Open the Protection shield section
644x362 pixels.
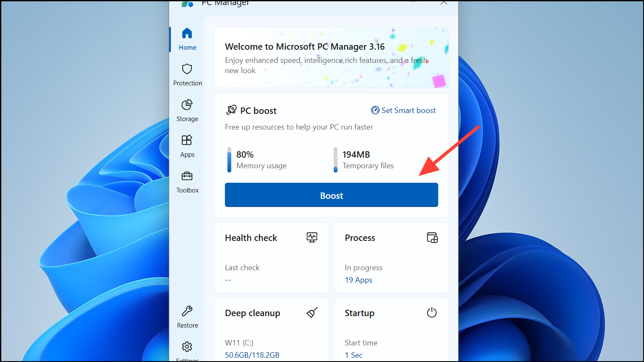187,75
